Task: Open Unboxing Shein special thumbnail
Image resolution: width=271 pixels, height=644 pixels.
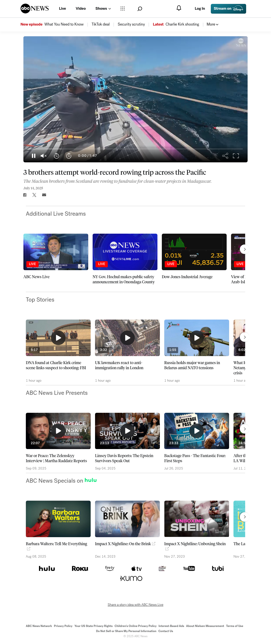Action: tap(196, 519)
